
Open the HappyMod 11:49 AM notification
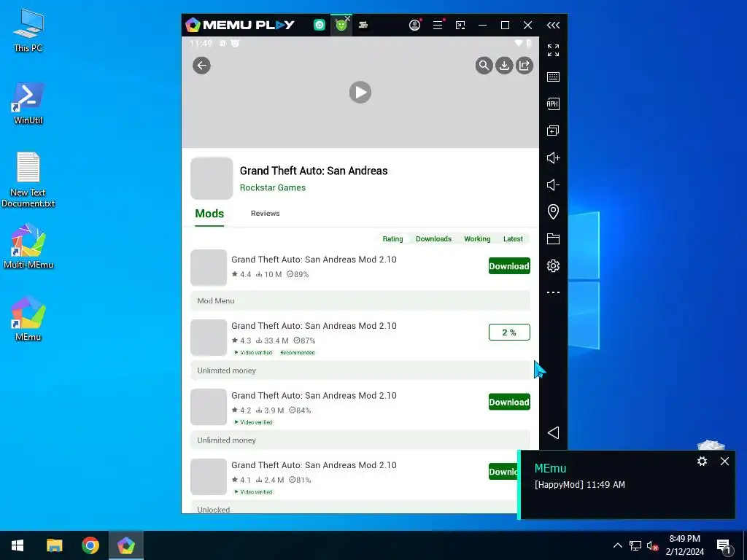(579, 485)
